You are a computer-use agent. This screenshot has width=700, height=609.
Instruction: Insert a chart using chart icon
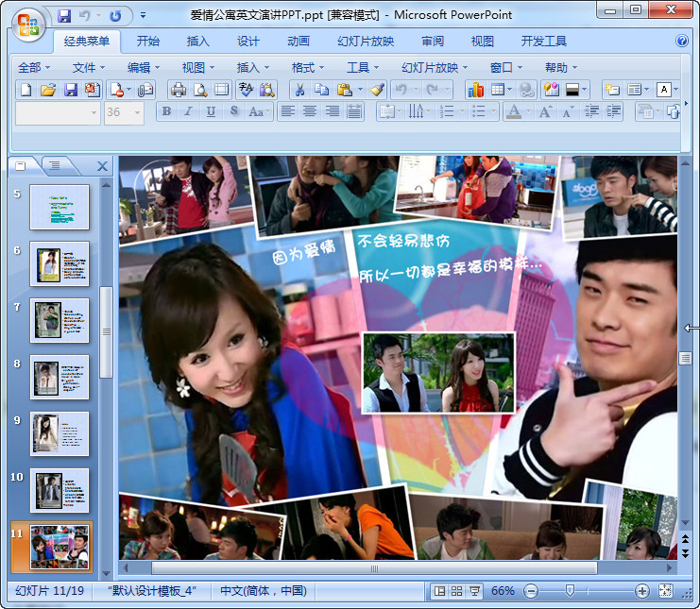(475, 90)
